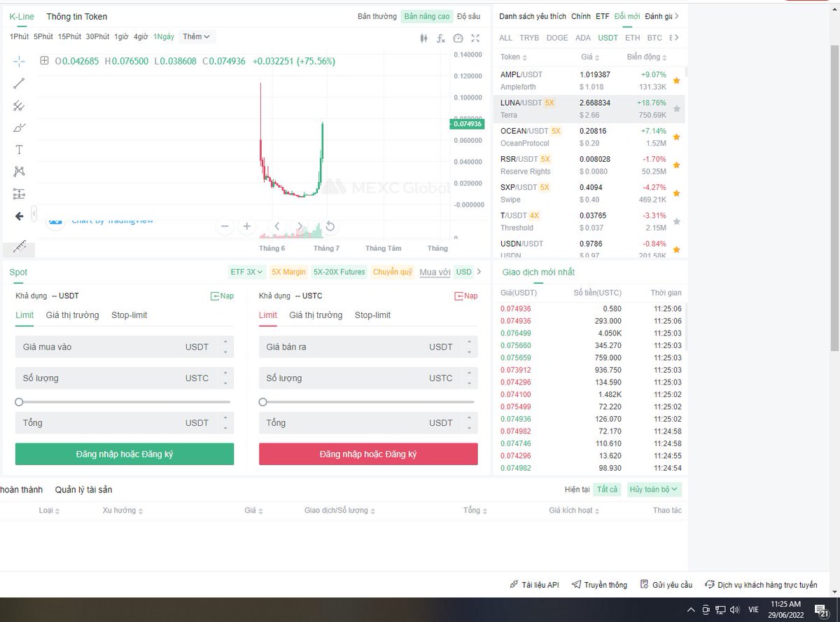Image resolution: width=840 pixels, height=622 pixels.
Task: Select the text annotation tool
Action: click(19, 150)
